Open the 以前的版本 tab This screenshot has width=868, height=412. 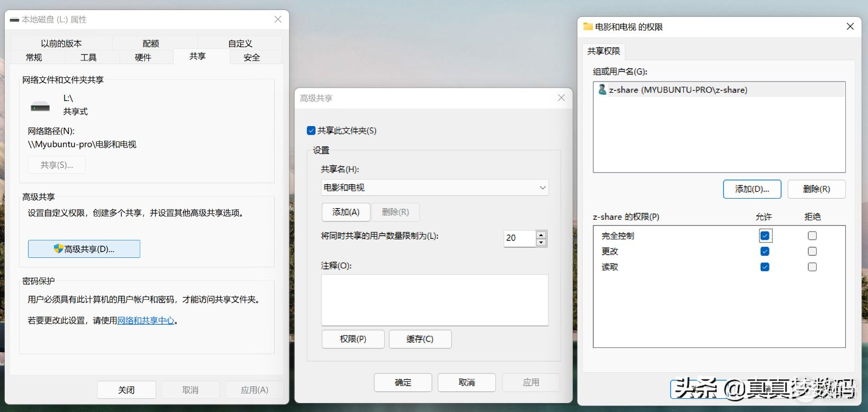tap(61, 43)
